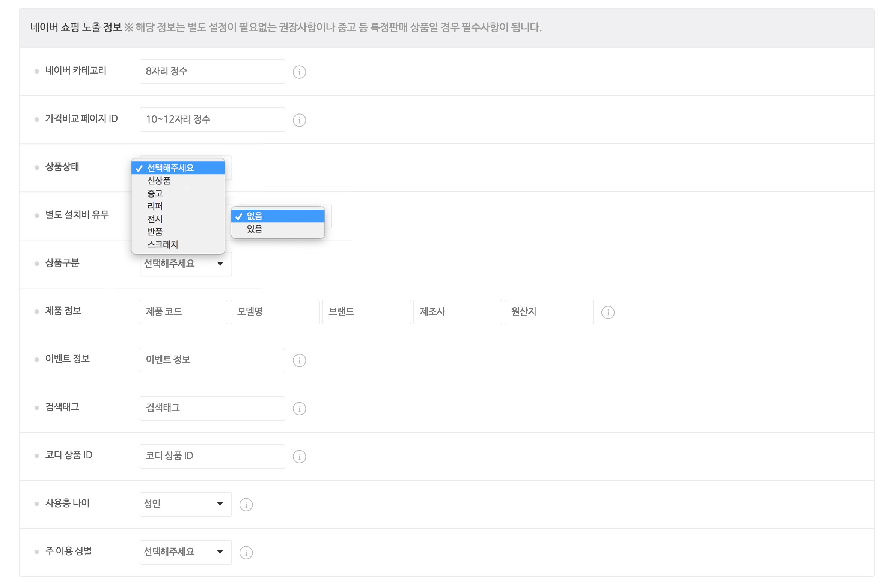Select 없음 for 별도 설치비 유무
This screenshot has width=889, height=588.
coord(277,216)
